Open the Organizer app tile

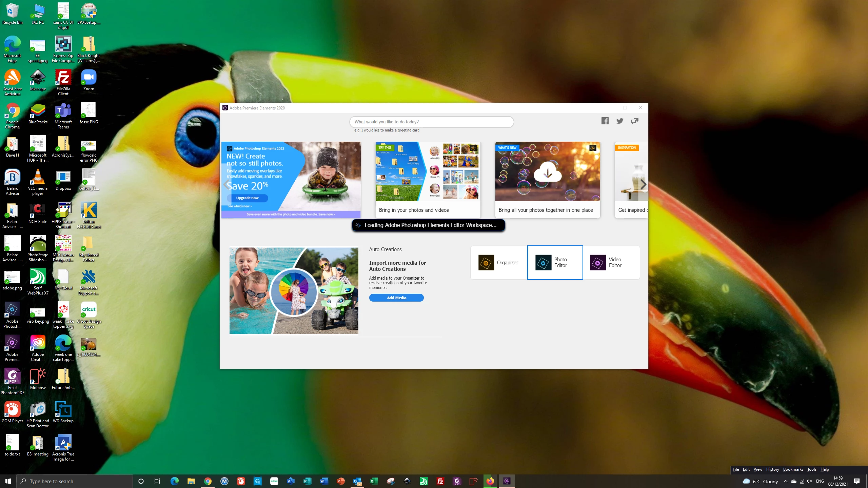pyautogui.click(x=498, y=263)
